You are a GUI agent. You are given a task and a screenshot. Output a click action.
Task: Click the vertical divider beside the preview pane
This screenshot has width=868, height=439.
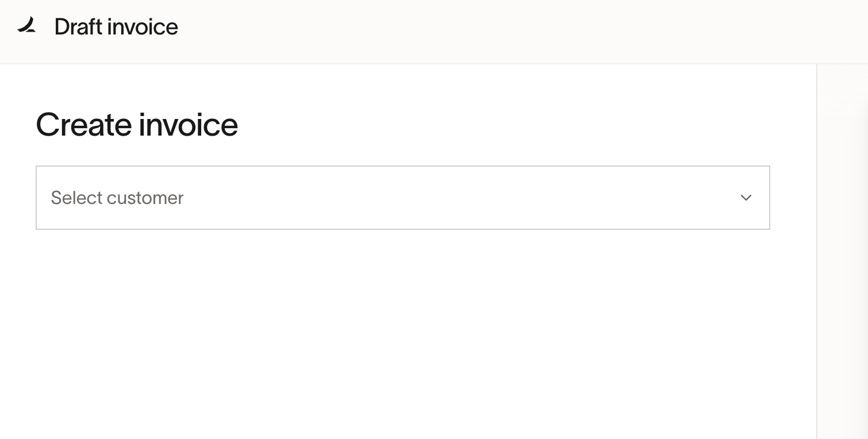coord(817,252)
